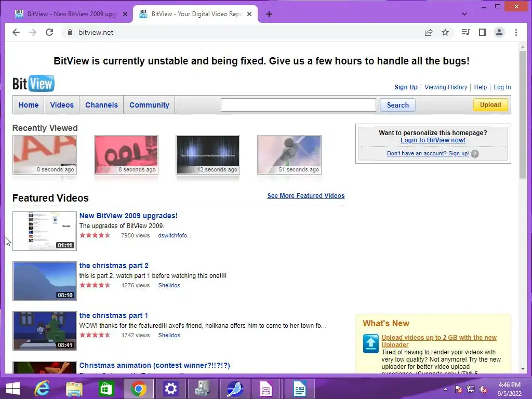The width and height of the screenshot is (532, 399).
Task: Open File Explorer from taskbar
Action: pos(74,389)
